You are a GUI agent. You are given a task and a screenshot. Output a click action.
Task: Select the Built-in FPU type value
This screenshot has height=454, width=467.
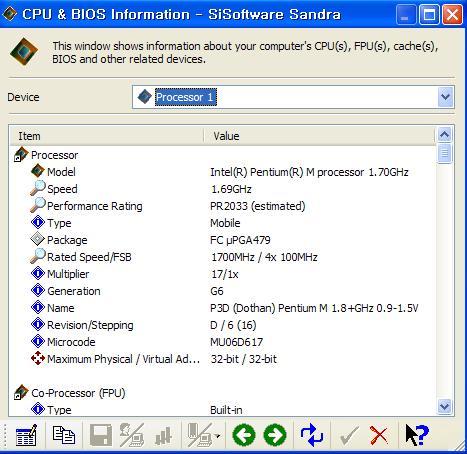point(226,410)
